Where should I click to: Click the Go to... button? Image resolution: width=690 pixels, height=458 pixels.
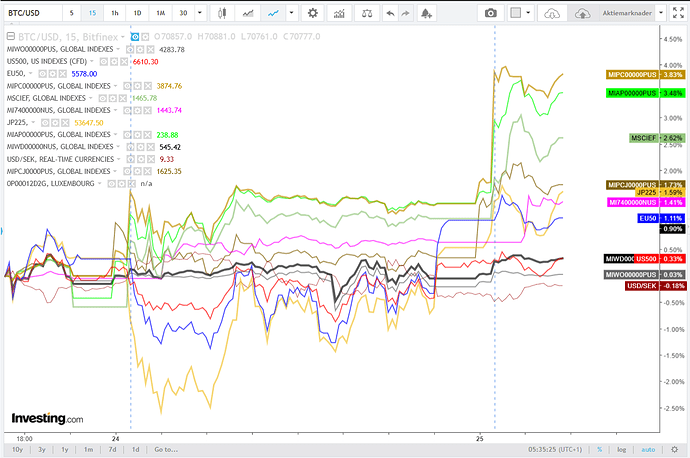(166, 449)
